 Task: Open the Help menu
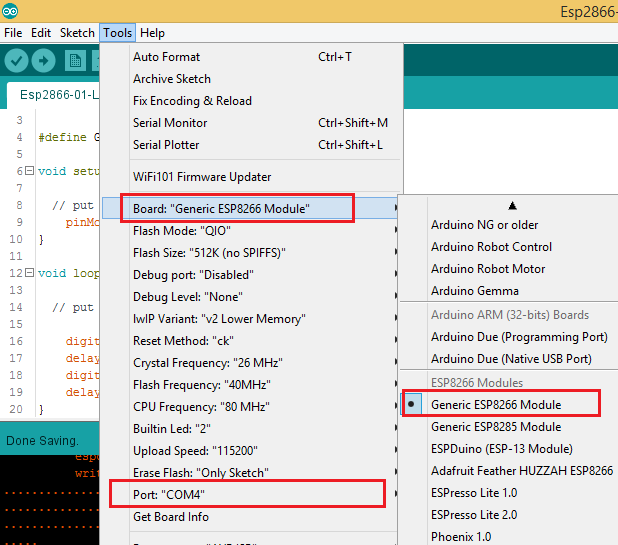pyautogui.click(x=152, y=33)
